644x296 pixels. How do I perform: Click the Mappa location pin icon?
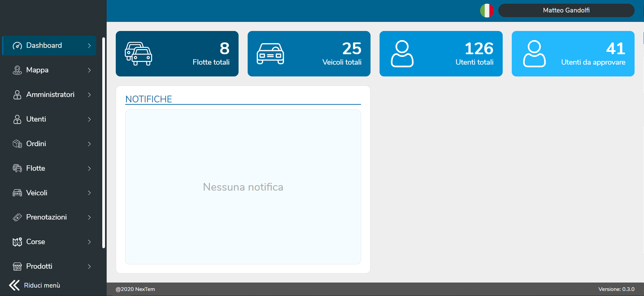pos(17,70)
